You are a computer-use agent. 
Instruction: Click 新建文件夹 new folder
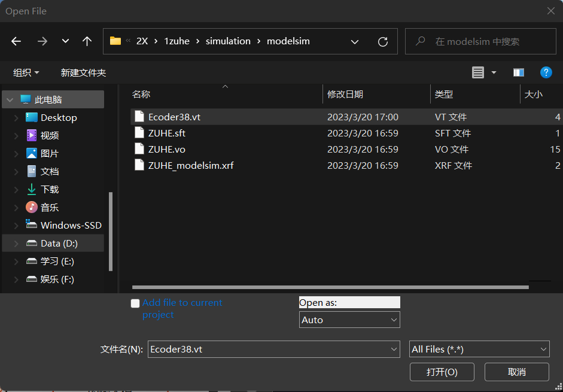coord(83,72)
